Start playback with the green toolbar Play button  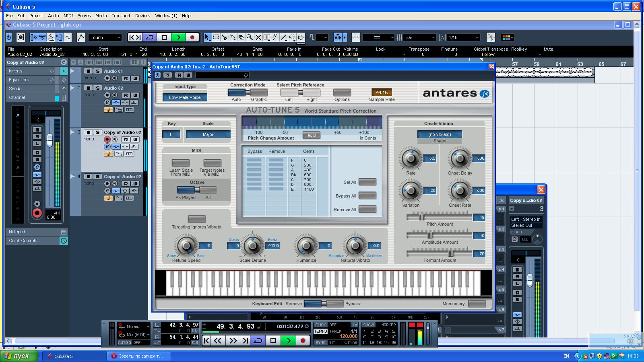pos(178,37)
